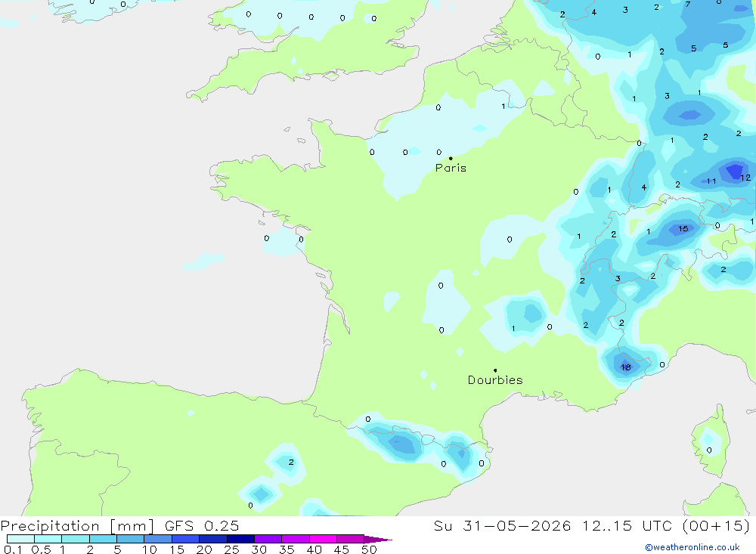Viewport: 756px width, 554px height.
Task: Click the '35' legend scale label
Action: (287, 549)
